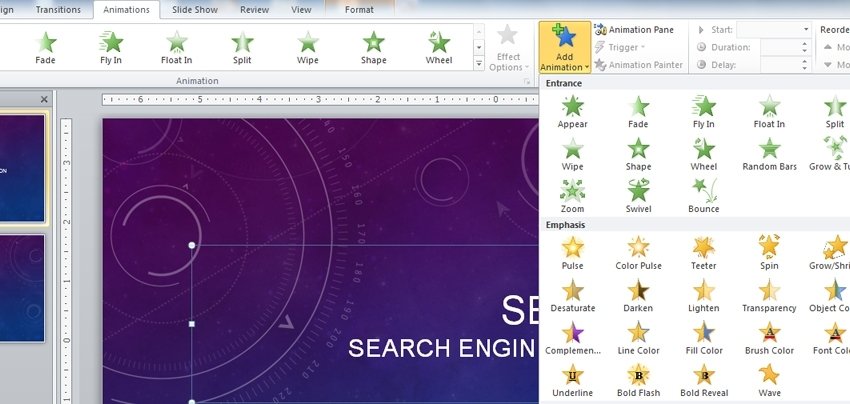The height and width of the screenshot is (404, 850).
Task: Open the Add Animation dropdown
Action: (564, 48)
